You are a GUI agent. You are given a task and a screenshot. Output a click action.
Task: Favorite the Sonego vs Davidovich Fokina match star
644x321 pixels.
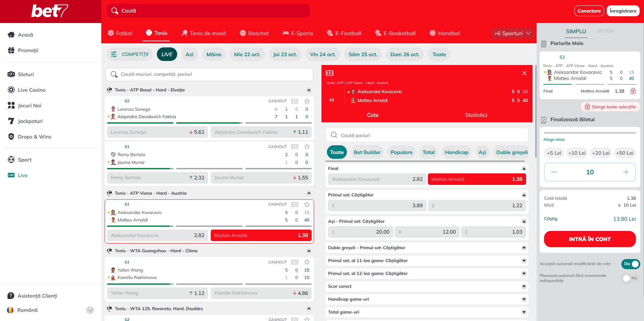point(307,101)
